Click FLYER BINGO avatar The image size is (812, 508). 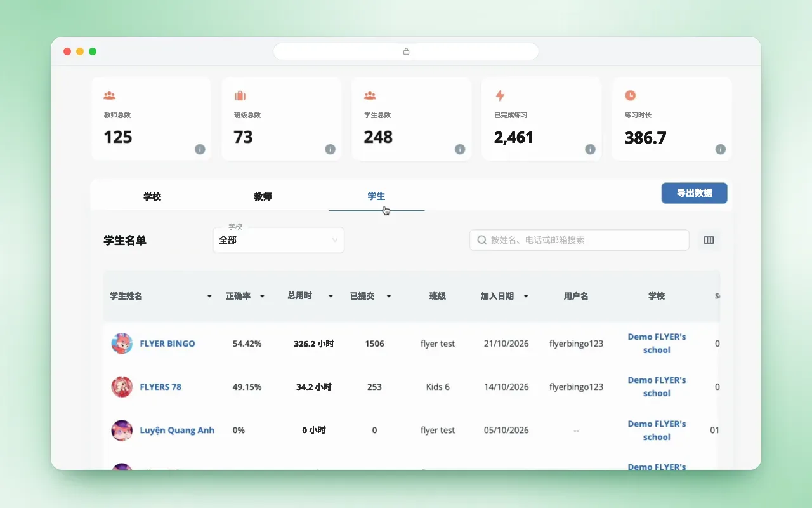122,344
